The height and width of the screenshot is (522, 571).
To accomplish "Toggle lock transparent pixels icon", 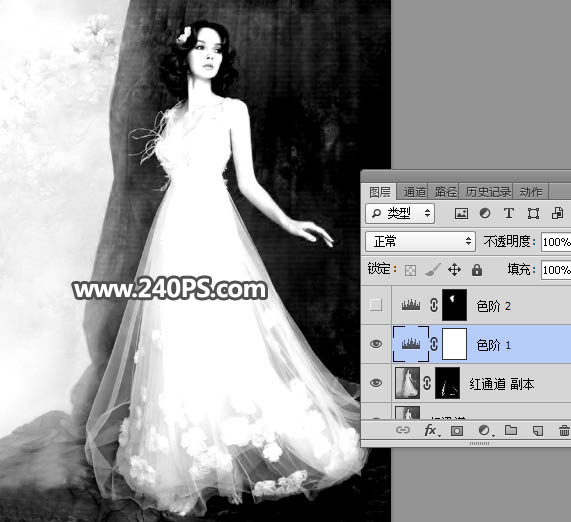I will (410, 270).
